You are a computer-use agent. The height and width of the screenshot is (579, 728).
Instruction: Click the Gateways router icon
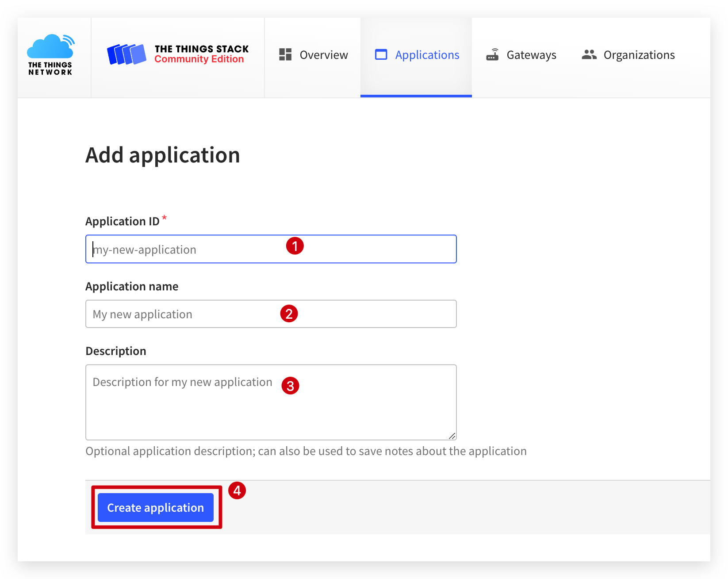(493, 54)
